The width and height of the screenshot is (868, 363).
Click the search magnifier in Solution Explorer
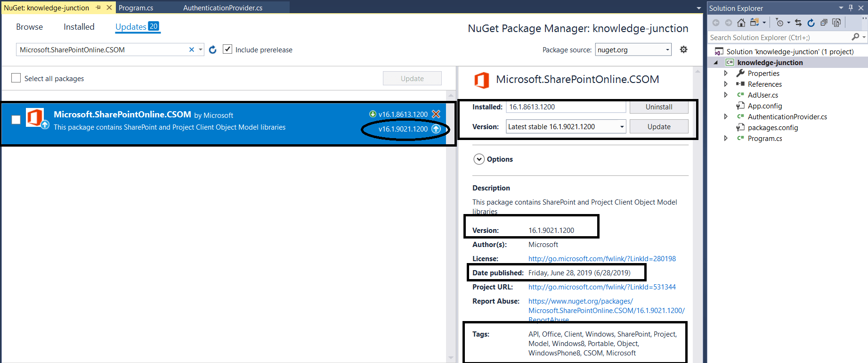[x=856, y=37]
